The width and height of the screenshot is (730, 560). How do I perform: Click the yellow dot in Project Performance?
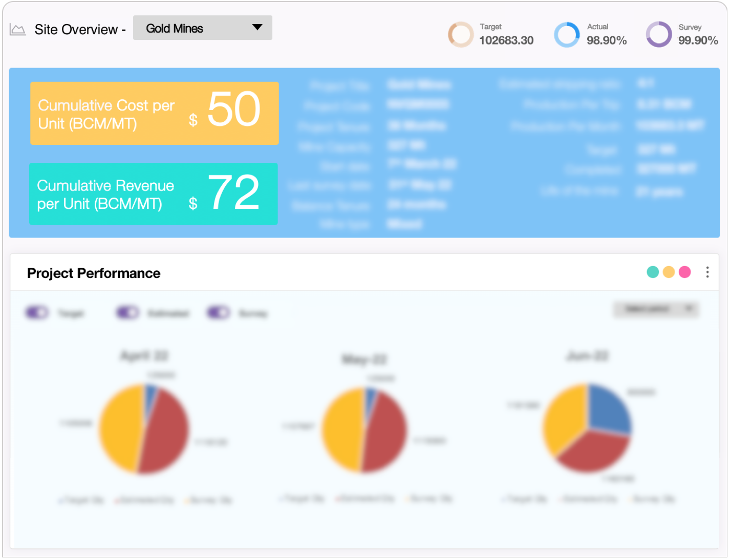click(x=669, y=272)
